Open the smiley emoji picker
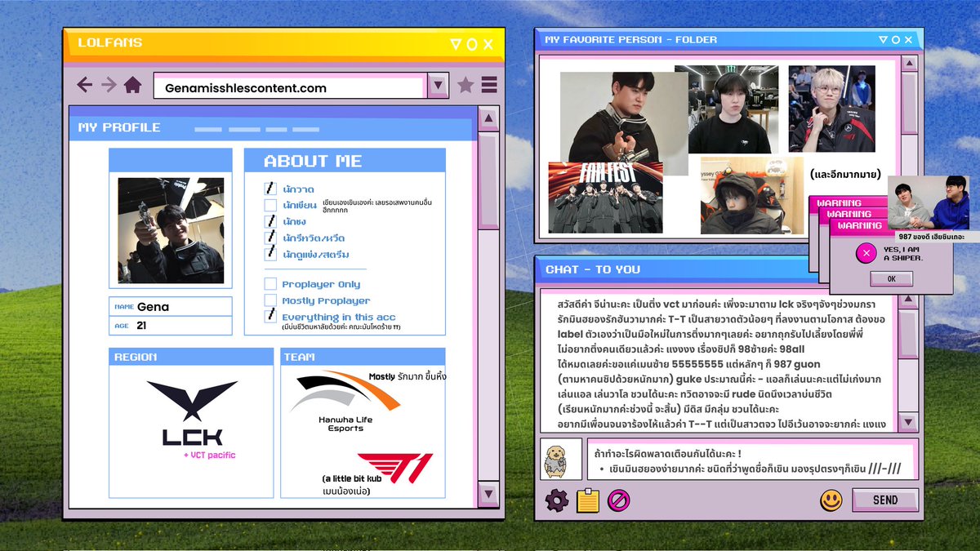This screenshot has height=551, width=980. (x=831, y=500)
